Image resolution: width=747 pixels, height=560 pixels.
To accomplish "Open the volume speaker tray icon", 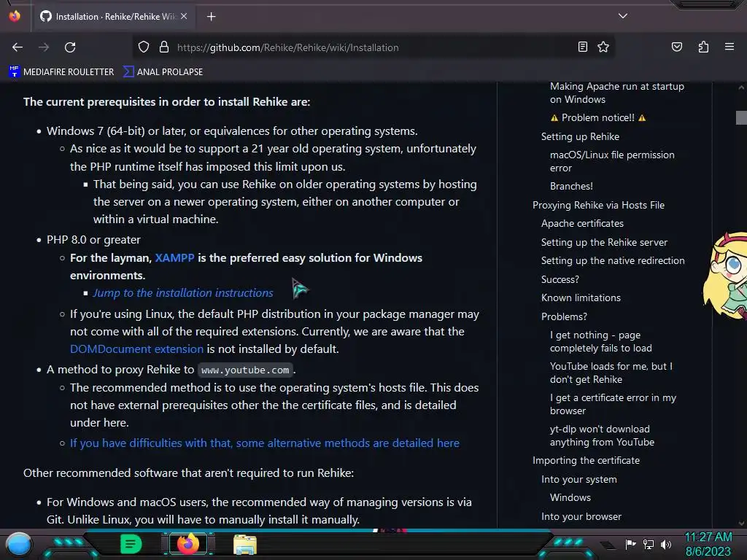I will click(666, 544).
